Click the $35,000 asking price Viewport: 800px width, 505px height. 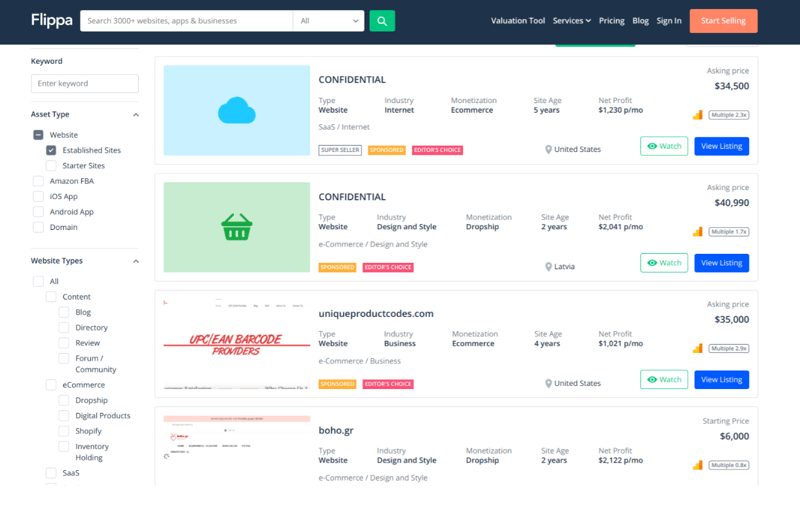pyautogui.click(x=732, y=320)
